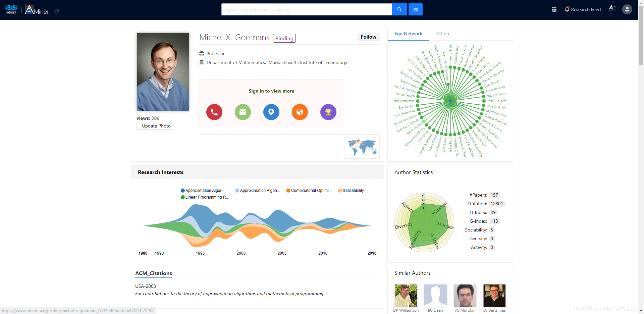Click the Follow button
The width and height of the screenshot is (644, 314).
point(368,37)
